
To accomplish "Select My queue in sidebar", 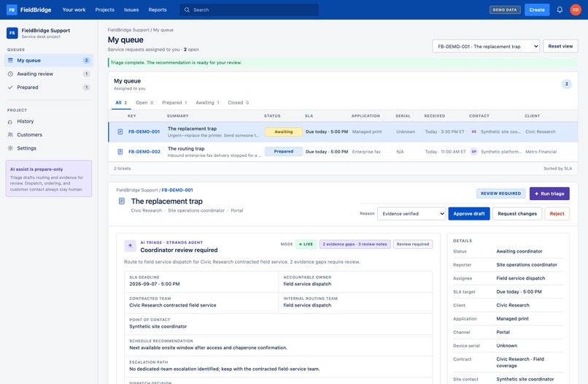I will coord(49,61).
